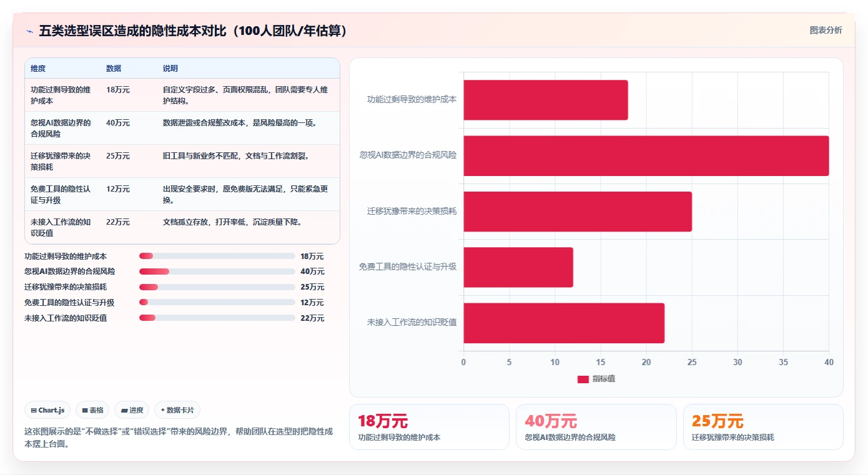The height and width of the screenshot is (475, 868).
Task: Click the description starting 文档孤立存放
Action: pyautogui.click(x=232, y=222)
